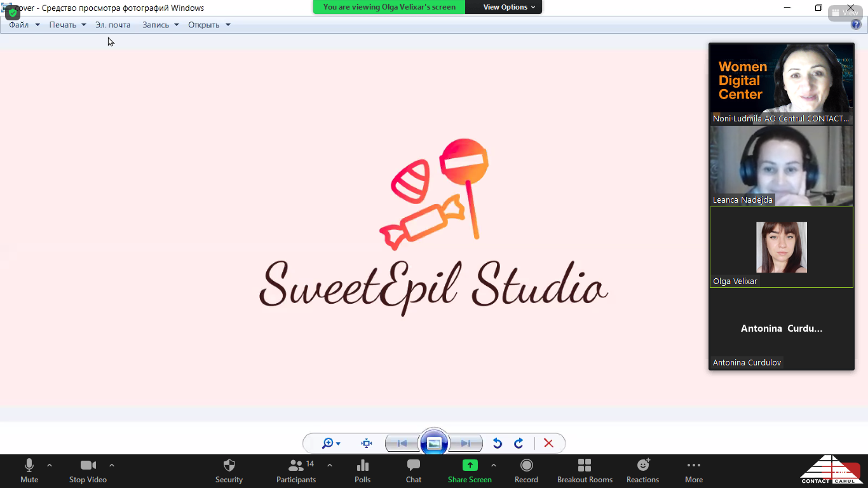Click the More button in Zoom toolbar
868x488 pixels.
tap(694, 470)
